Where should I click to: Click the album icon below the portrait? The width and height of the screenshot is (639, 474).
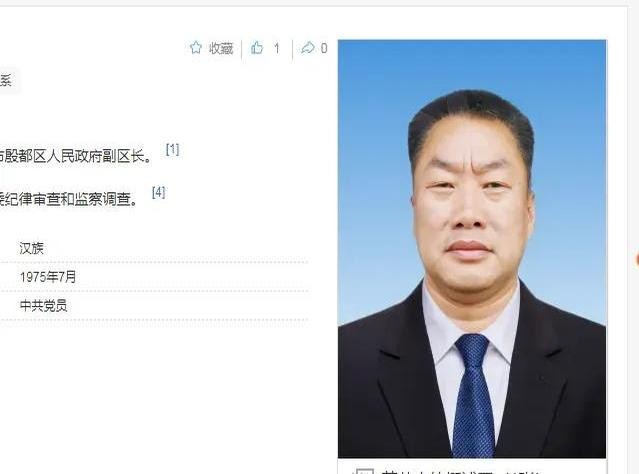pyautogui.click(x=363, y=471)
